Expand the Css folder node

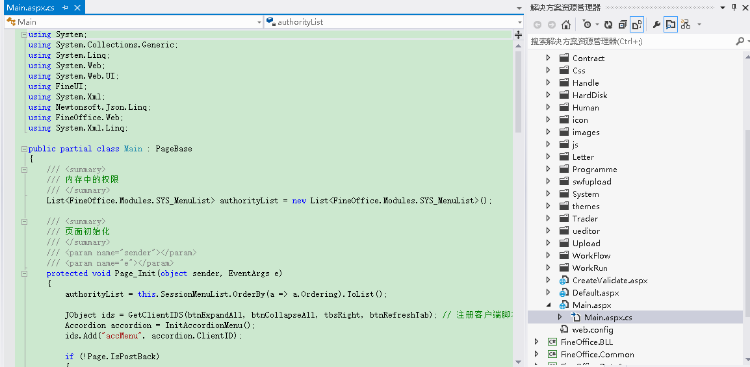[x=548, y=70]
